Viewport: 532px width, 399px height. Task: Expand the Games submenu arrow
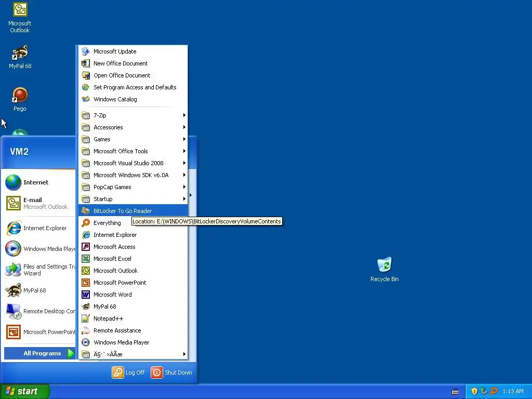tap(184, 139)
